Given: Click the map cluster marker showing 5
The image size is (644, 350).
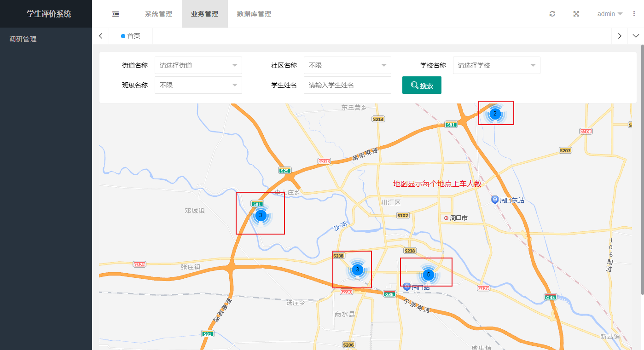Looking at the screenshot, I should coord(428,275).
